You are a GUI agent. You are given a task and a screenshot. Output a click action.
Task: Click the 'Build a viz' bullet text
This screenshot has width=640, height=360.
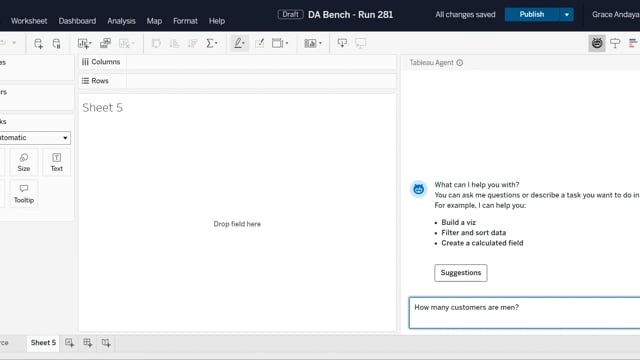[x=458, y=222]
